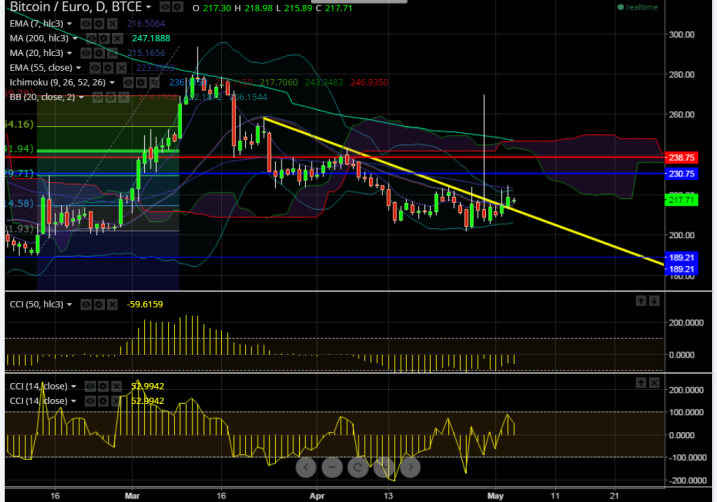Expand the EMA (7, hlc3) dropdown arrow
This screenshot has width=717, height=502.
point(70,24)
